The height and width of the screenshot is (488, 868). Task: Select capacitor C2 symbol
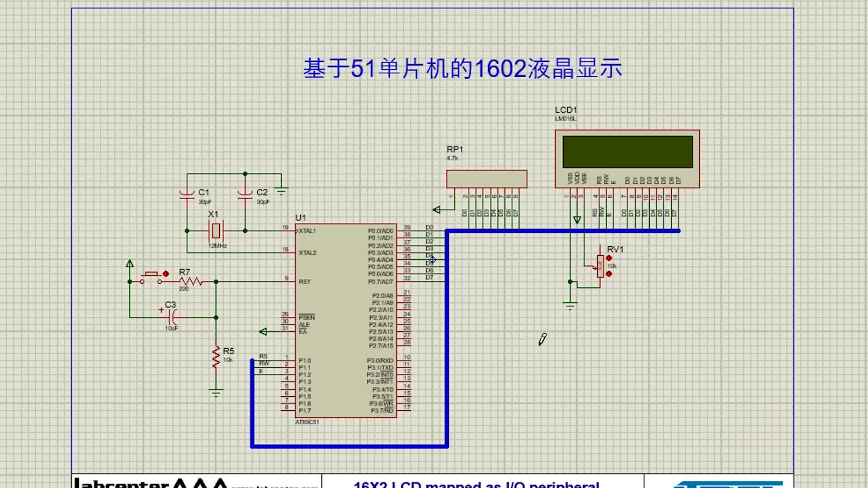(x=245, y=195)
